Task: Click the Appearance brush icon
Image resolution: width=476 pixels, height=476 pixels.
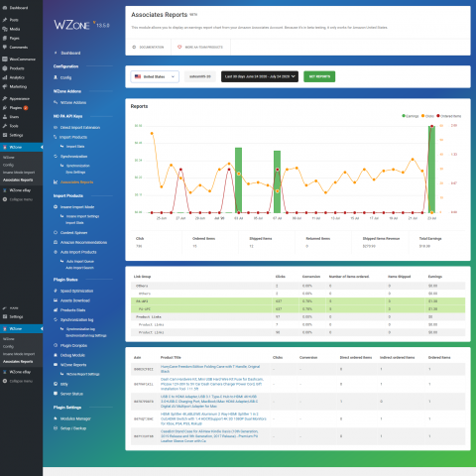Action: [5, 98]
